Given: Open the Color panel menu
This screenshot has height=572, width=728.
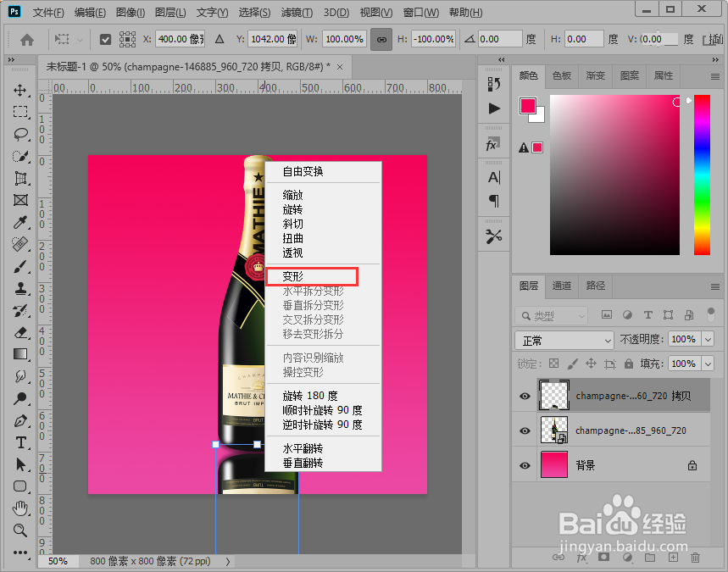Looking at the screenshot, I should (715, 76).
